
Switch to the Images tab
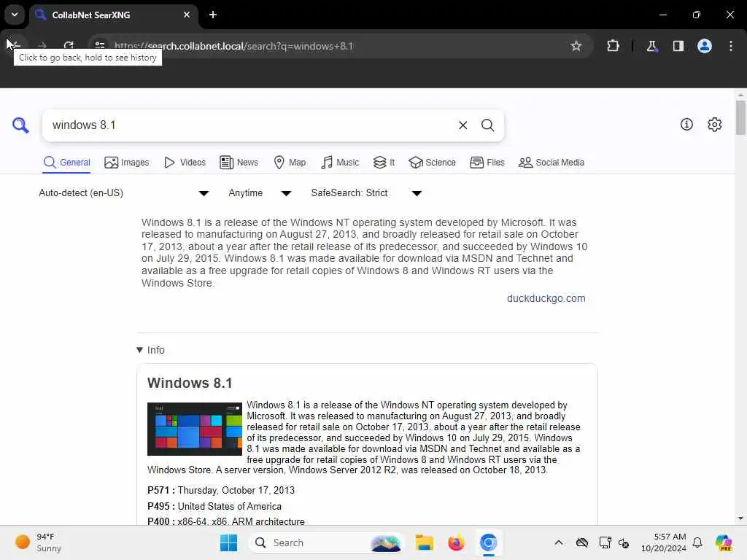127,163
